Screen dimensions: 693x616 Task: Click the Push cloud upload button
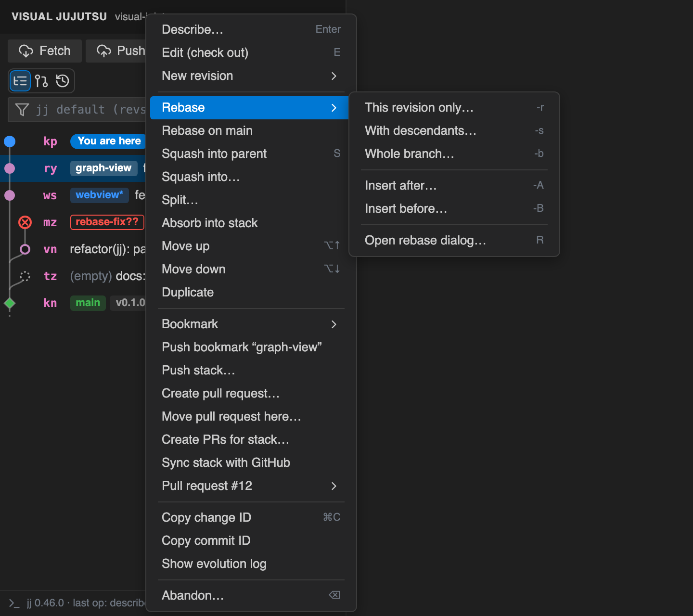coord(116,51)
